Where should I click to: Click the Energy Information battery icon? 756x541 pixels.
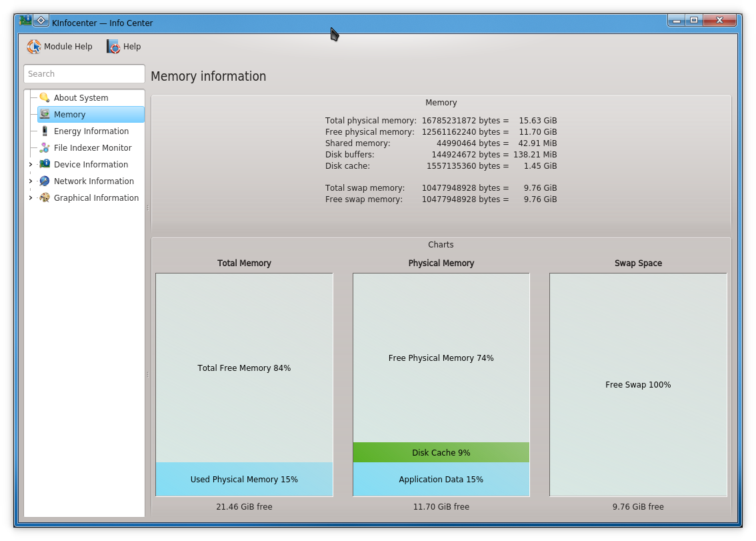pyautogui.click(x=45, y=131)
